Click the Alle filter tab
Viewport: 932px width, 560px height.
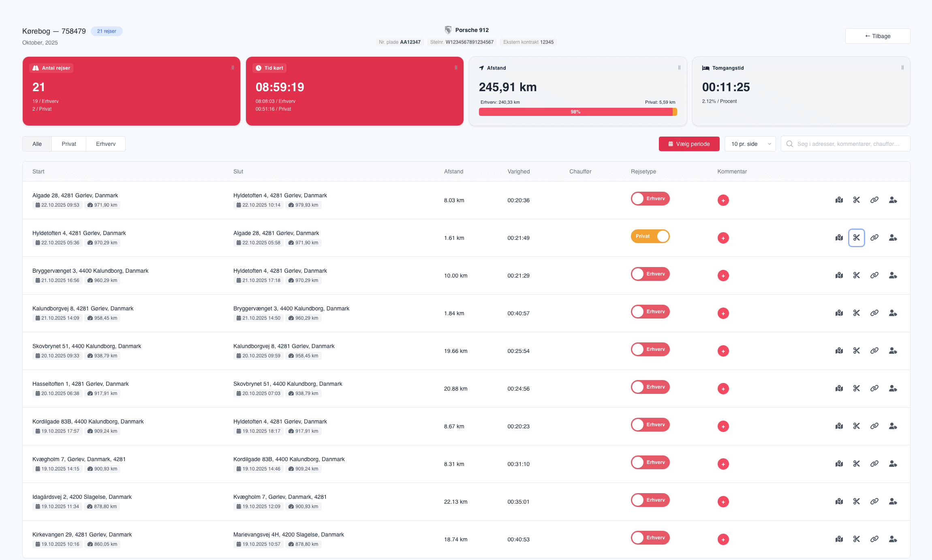37,144
